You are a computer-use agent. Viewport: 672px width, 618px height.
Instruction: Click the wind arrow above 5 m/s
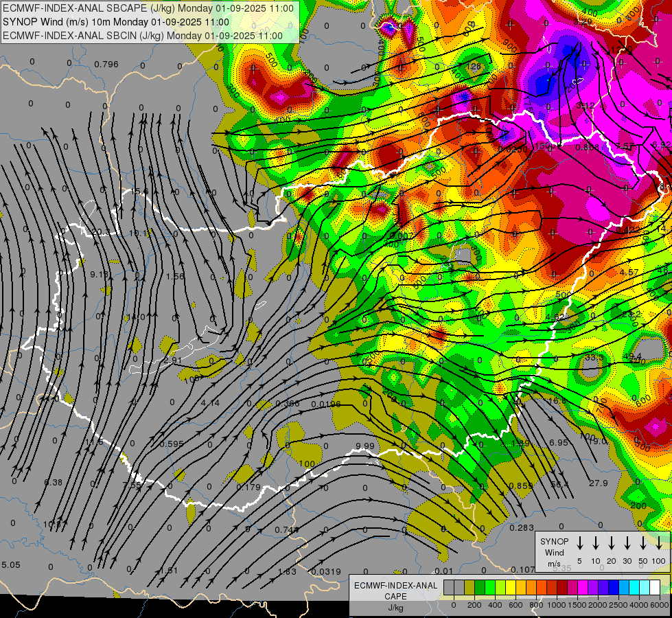coord(579,542)
